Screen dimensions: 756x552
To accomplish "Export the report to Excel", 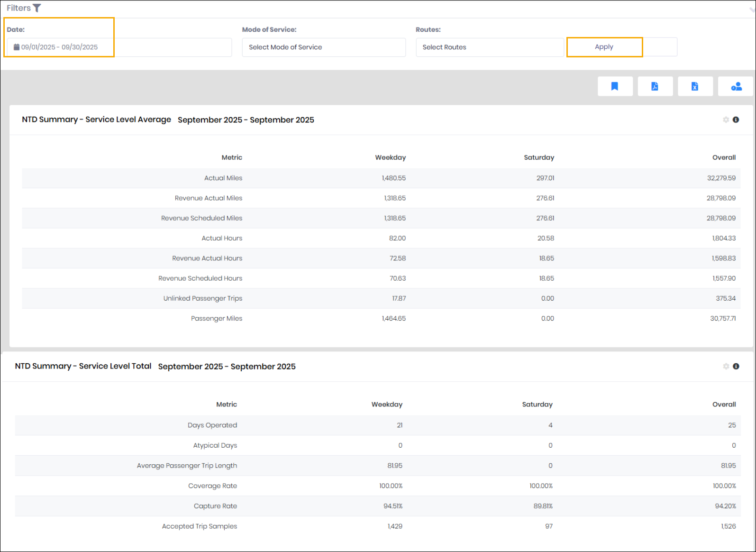I will tap(695, 86).
